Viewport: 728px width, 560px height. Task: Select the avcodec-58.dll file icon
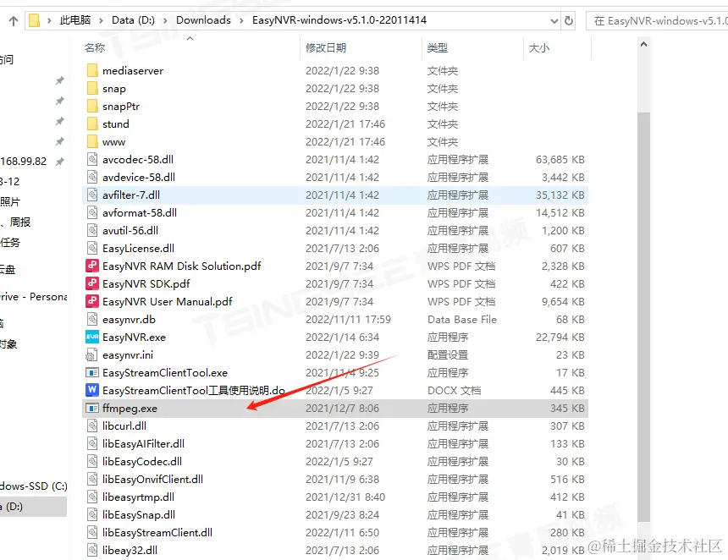pos(92,159)
